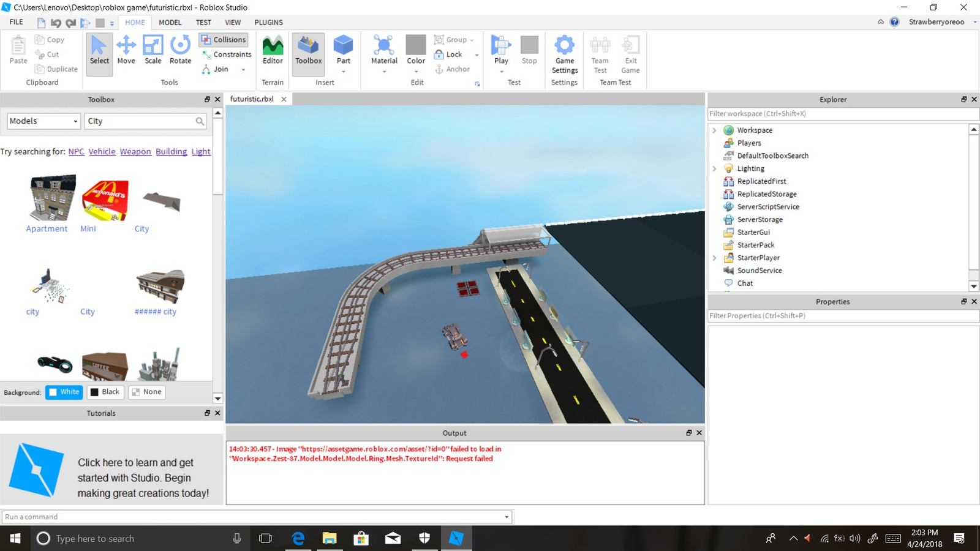Expand the Lighting tree node

pyautogui.click(x=714, y=168)
